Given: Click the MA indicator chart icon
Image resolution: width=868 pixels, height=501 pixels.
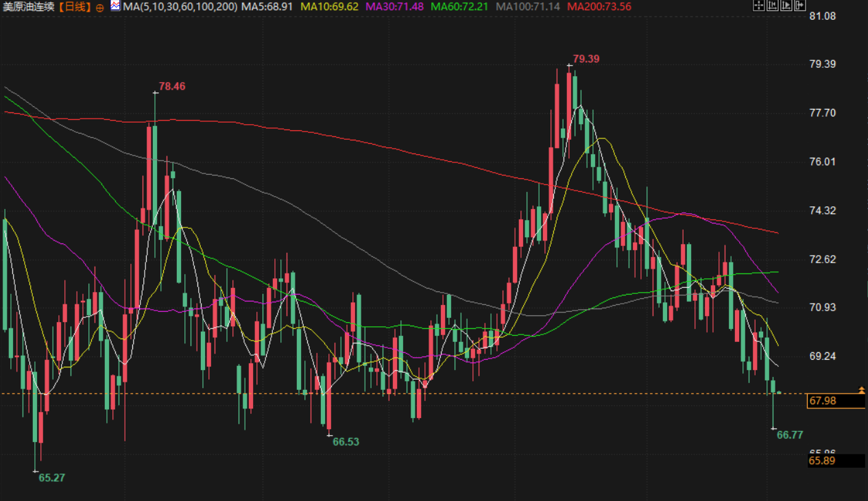Looking at the screenshot, I should 114,6.
